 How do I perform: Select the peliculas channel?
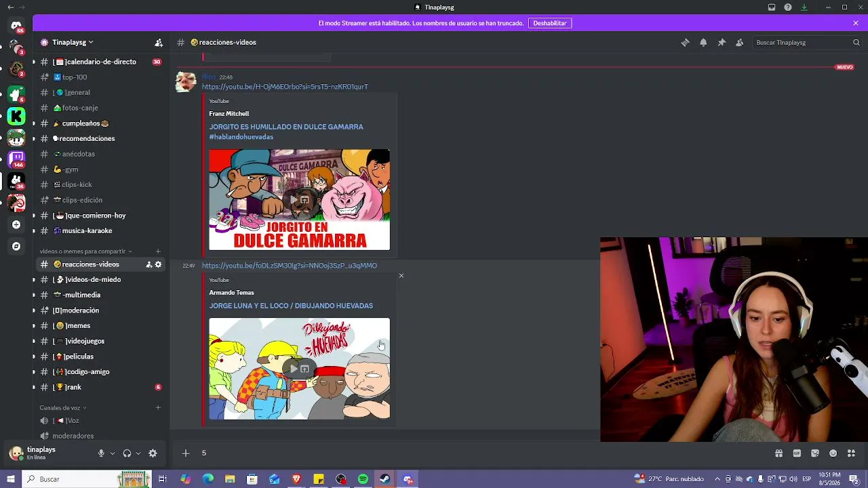tap(100, 357)
